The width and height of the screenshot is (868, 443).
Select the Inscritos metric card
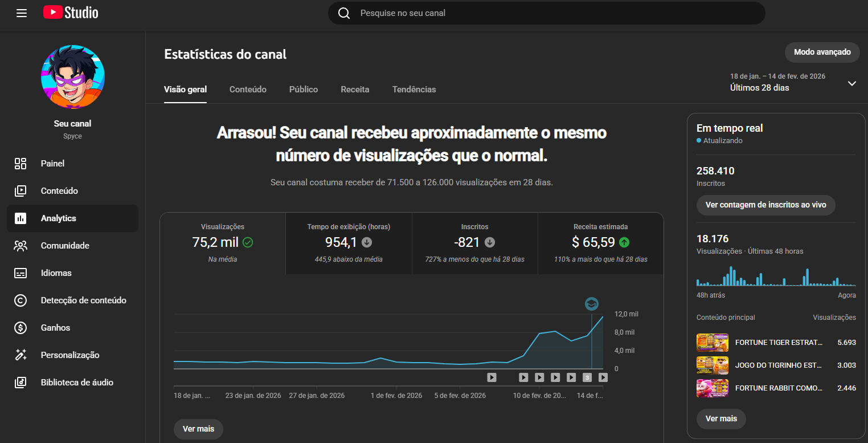475,243
